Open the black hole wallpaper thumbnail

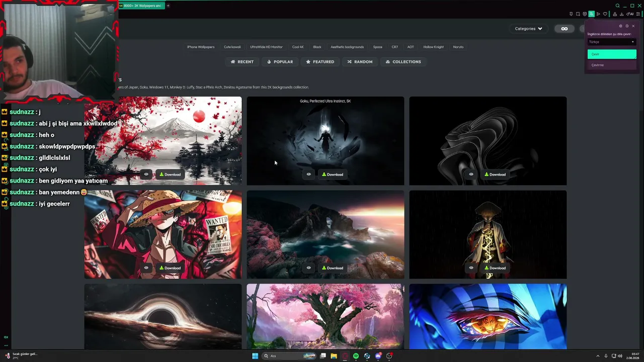(x=163, y=316)
